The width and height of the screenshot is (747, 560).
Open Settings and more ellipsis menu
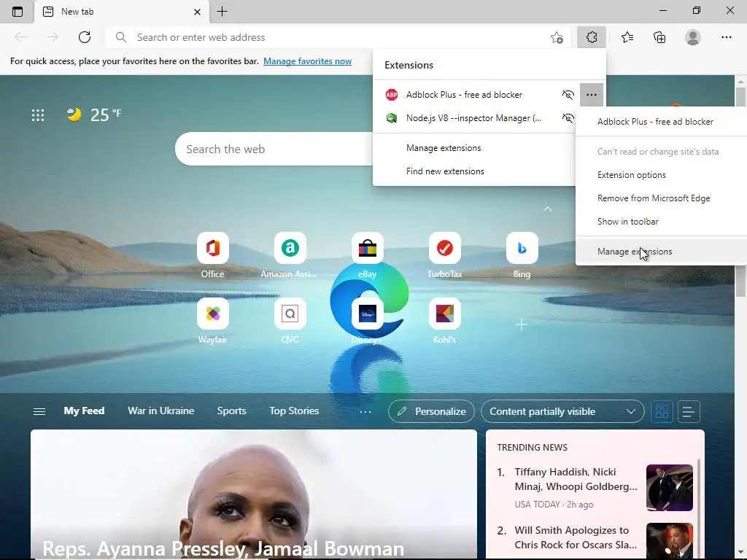tap(726, 37)
